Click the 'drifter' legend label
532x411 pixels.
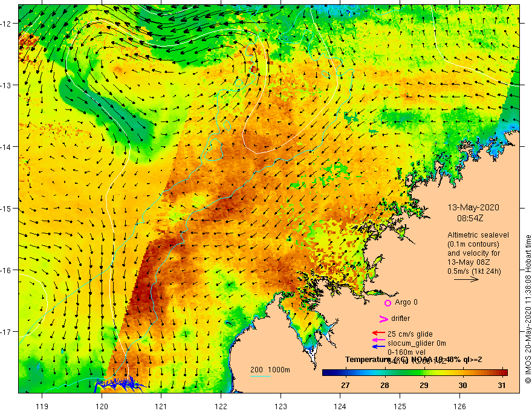(400, 319)
